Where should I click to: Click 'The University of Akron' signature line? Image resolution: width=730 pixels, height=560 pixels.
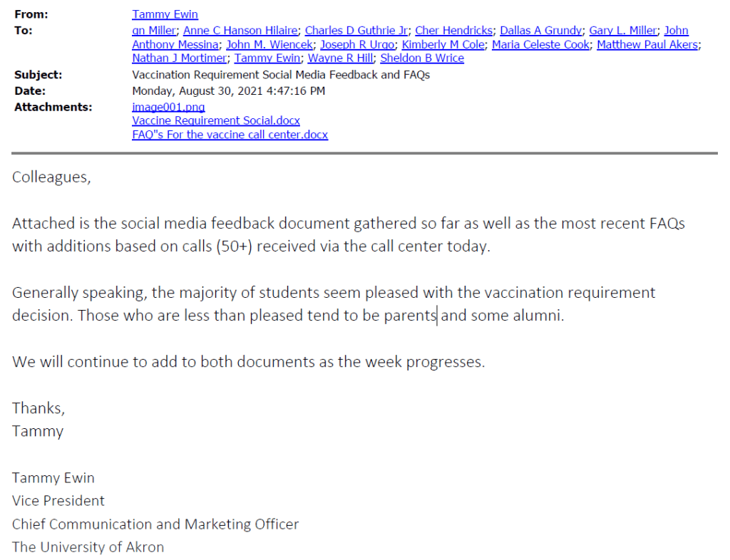pos(88,547)
